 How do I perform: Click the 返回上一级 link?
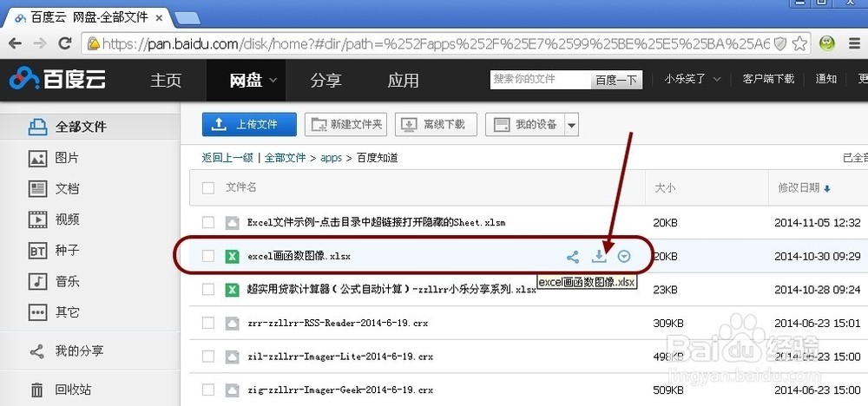pyautogui.click(x=227, y=158)
